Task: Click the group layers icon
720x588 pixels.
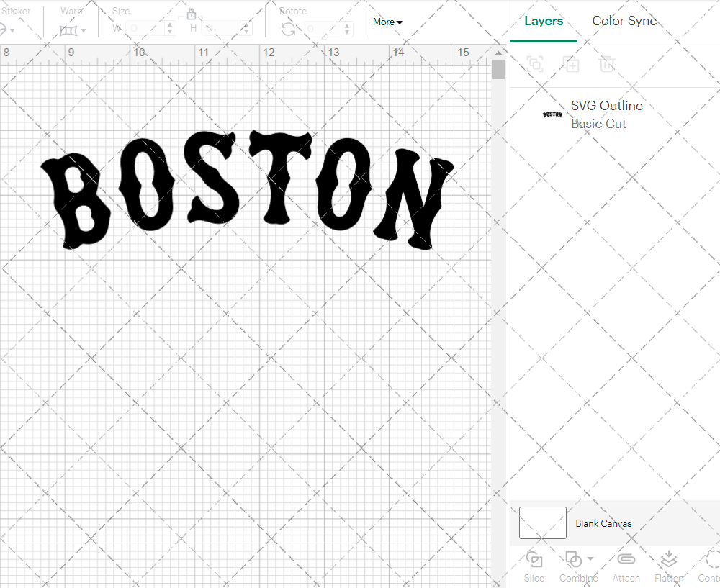Action: tap(534, 64)
